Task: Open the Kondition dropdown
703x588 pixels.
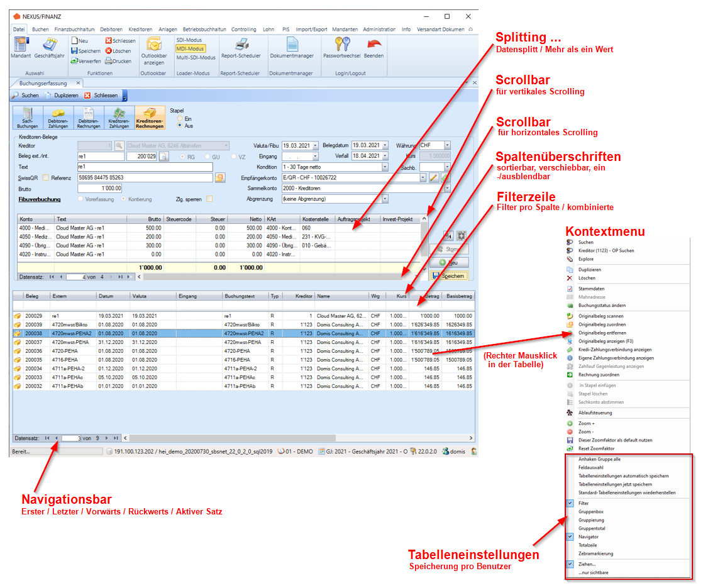Action: pyautogui.click(x=385, y=167)
